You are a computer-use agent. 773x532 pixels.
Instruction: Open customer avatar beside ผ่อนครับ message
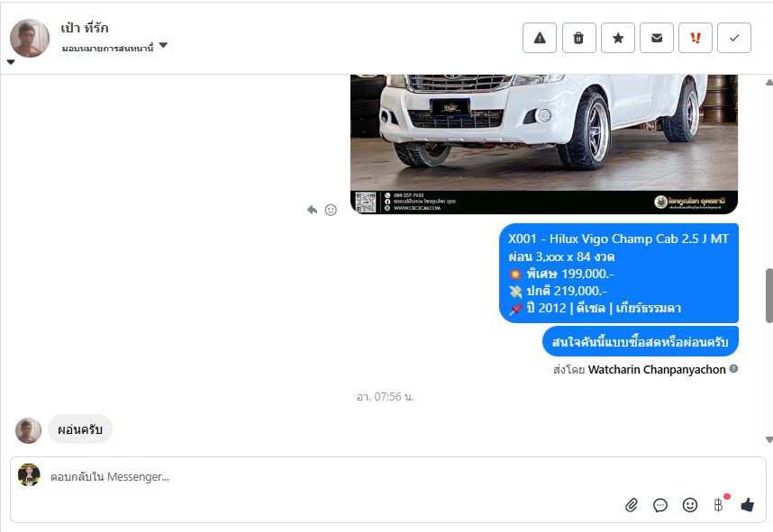(29, 430)
